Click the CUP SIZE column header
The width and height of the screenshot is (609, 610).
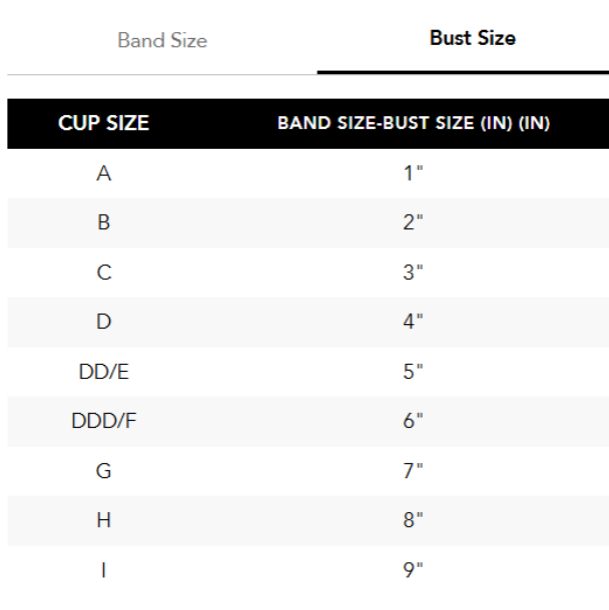(103, 124)
